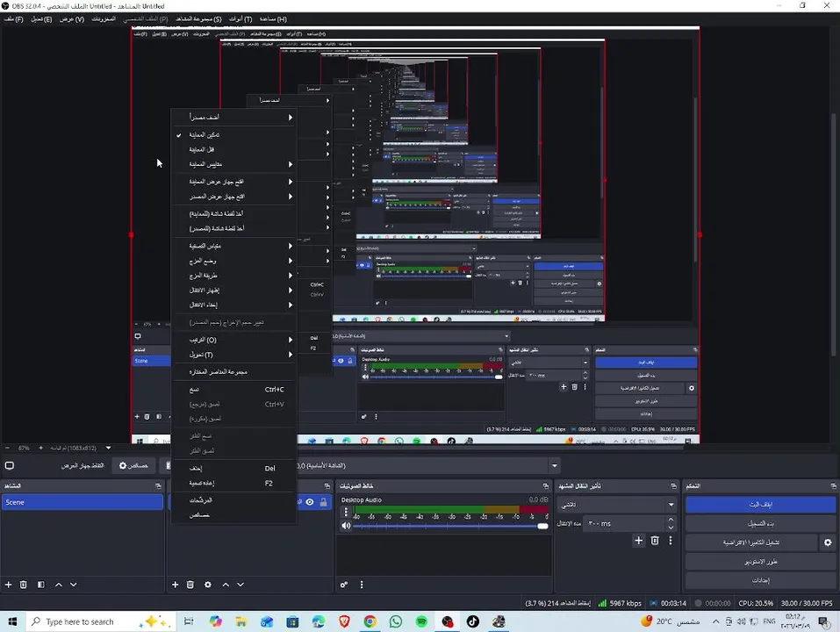This screenshot has width=840, height=632.
Task: Remove selected scene with trash icon
Action: click(x=24, y=585)
